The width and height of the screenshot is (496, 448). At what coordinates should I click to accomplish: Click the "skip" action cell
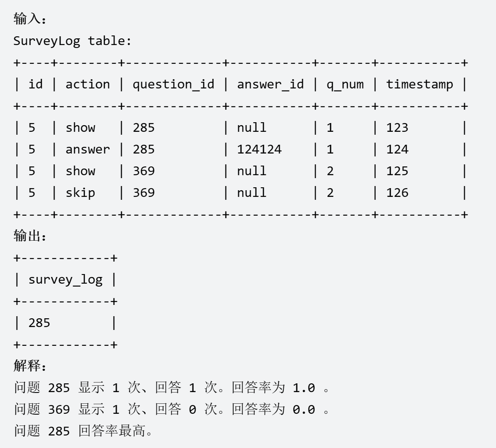click(80, 193)
